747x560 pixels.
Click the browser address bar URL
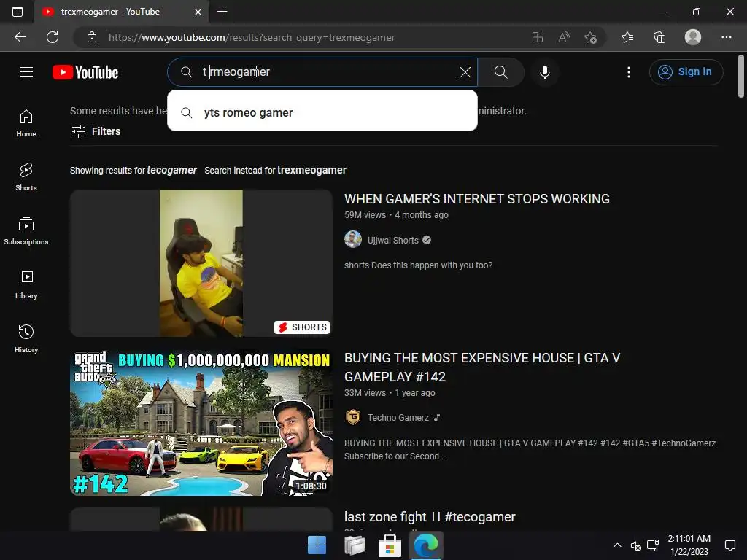252,37
